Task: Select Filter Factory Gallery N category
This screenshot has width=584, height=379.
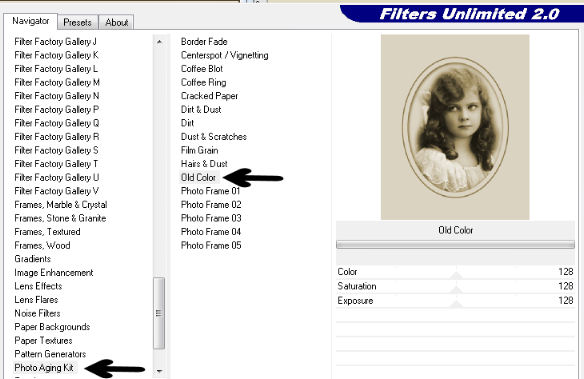Action: (57, 96)
